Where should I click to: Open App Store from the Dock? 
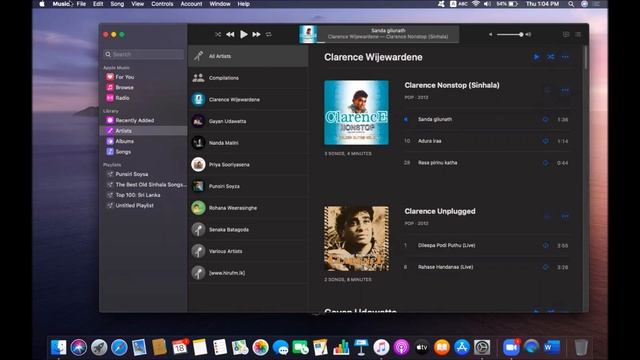click(x=462, y=347)
